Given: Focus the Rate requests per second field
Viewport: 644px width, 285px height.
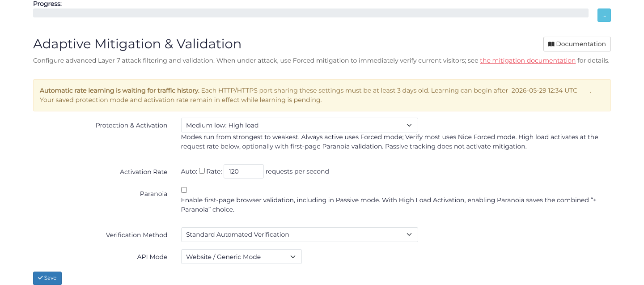Looking at the screenshot, I should click(x=244, y=171).
